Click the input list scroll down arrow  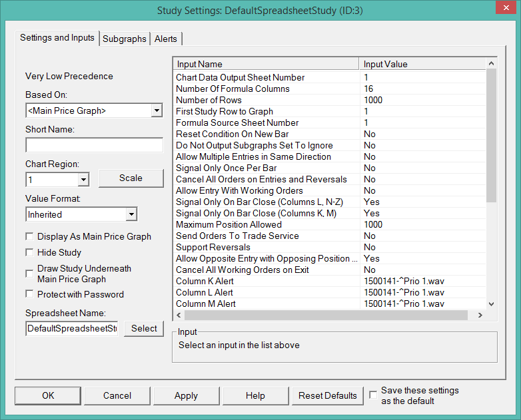[492, 304]
